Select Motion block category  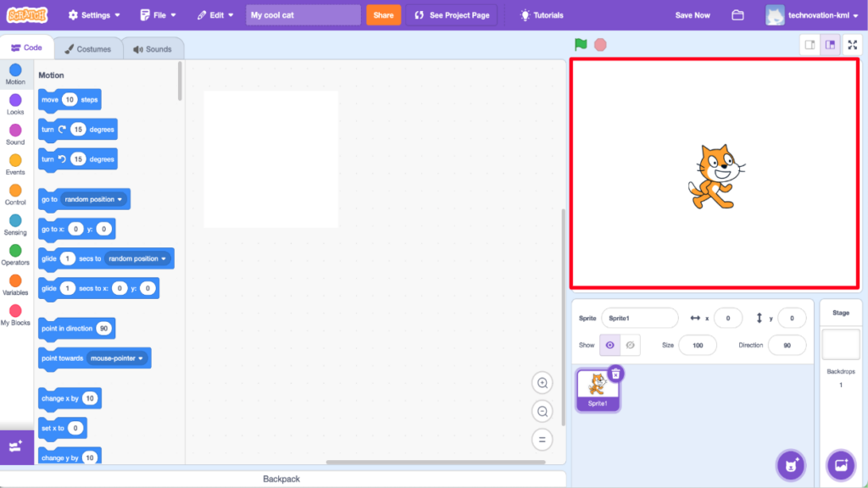pos(15,75)
